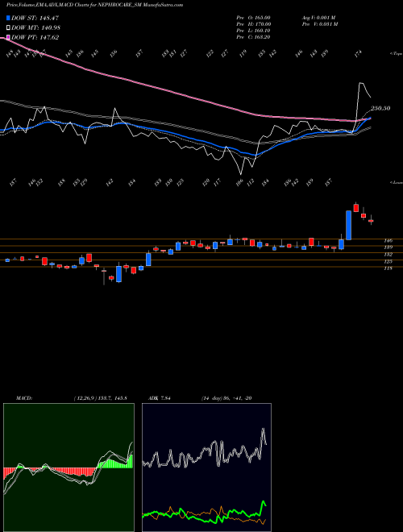Click the 250.50 price label on line chart

click(380, 108)
